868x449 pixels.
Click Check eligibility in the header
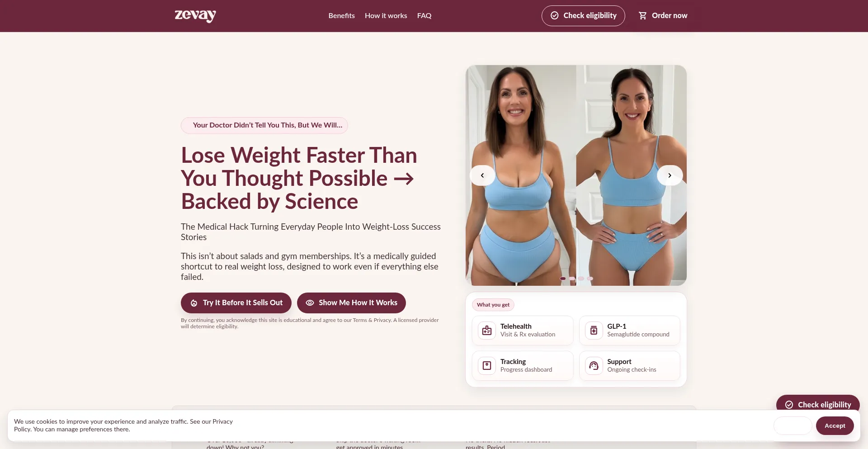pos(583,16)
